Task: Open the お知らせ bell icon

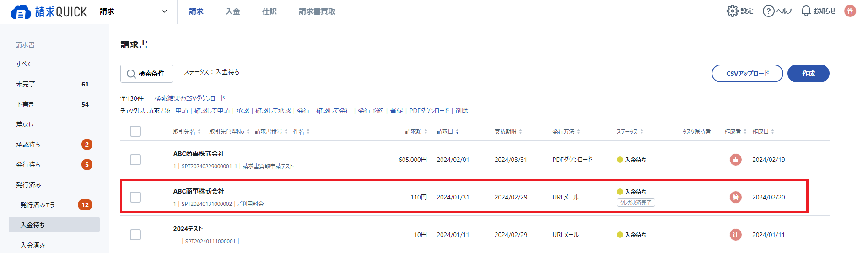Action: [806, 11]
